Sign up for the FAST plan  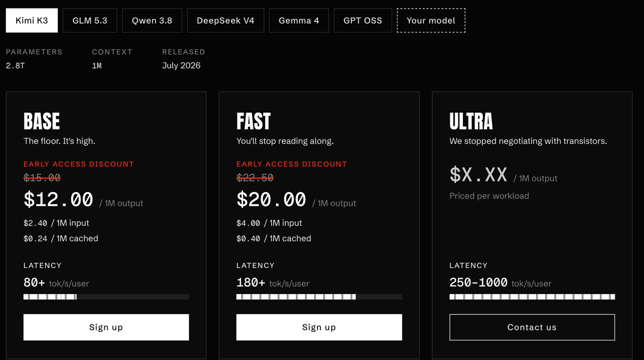pyautogui.click(x=319, y=327)
